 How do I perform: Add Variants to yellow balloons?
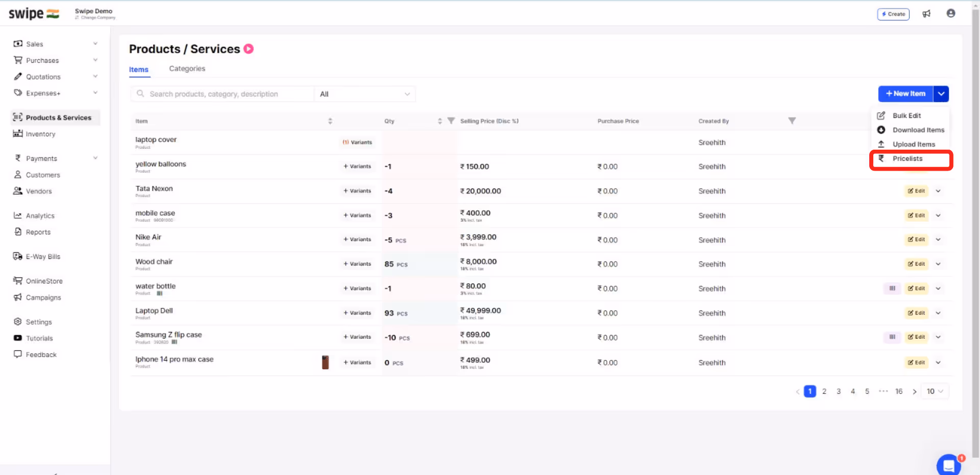[357, 167]
